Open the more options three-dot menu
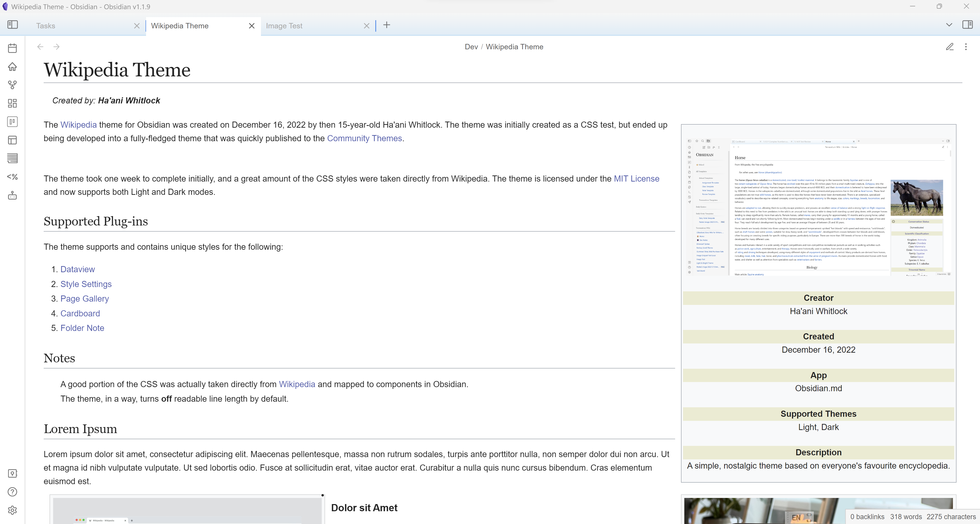Screen dimensions: 980x524 (965, 47)
